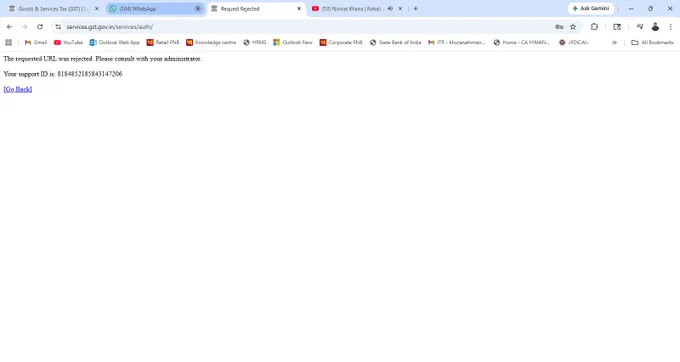Open the side panel icon
Image resolution: width=680 pixels, height=362 pixels.
[617, 27]
